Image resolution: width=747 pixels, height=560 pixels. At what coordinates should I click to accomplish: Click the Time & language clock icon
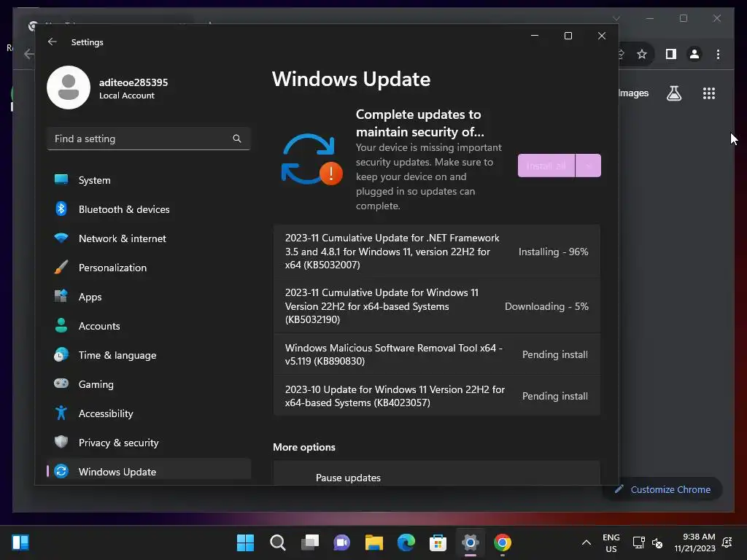[61, 355]
